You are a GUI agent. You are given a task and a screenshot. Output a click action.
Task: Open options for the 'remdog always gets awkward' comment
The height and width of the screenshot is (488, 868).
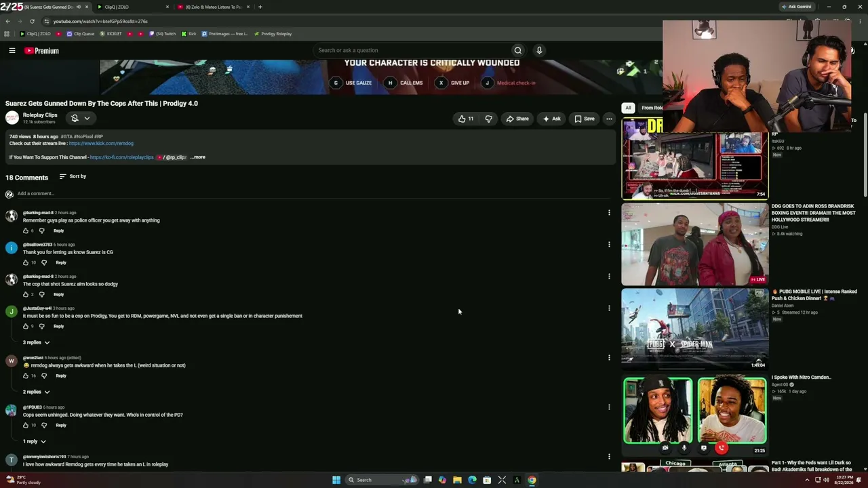pos(609,358)
